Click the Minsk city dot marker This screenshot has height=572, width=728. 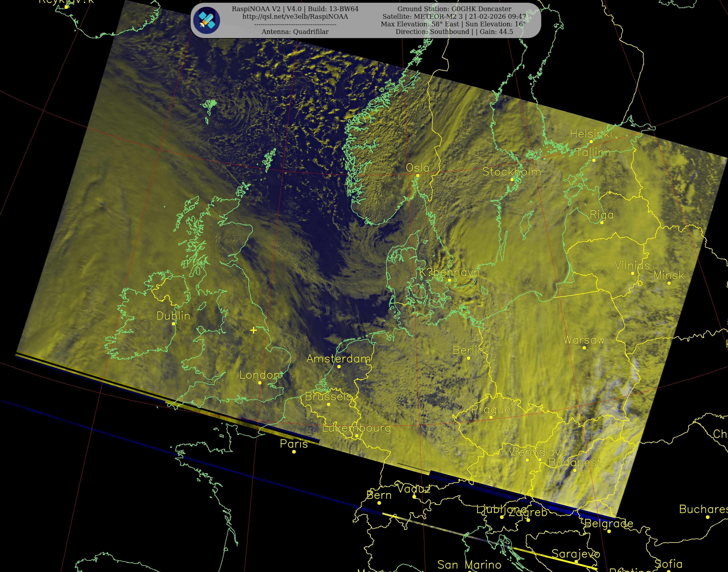[669, 283]
